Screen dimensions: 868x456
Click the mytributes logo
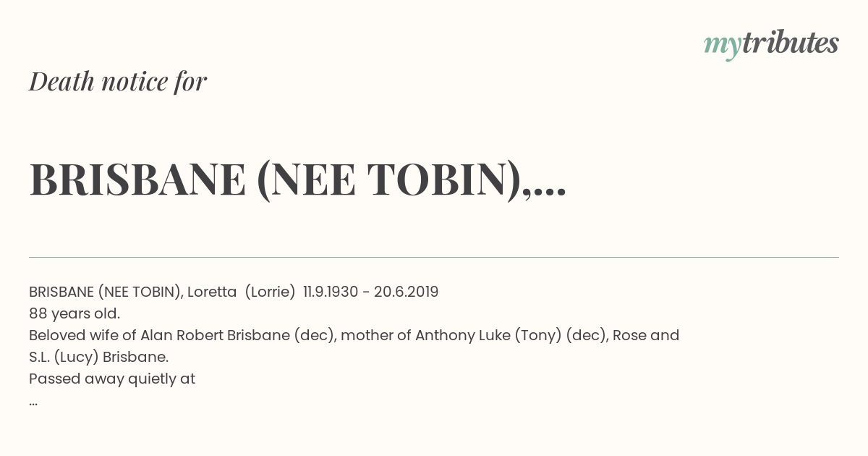tap(771, 44)
